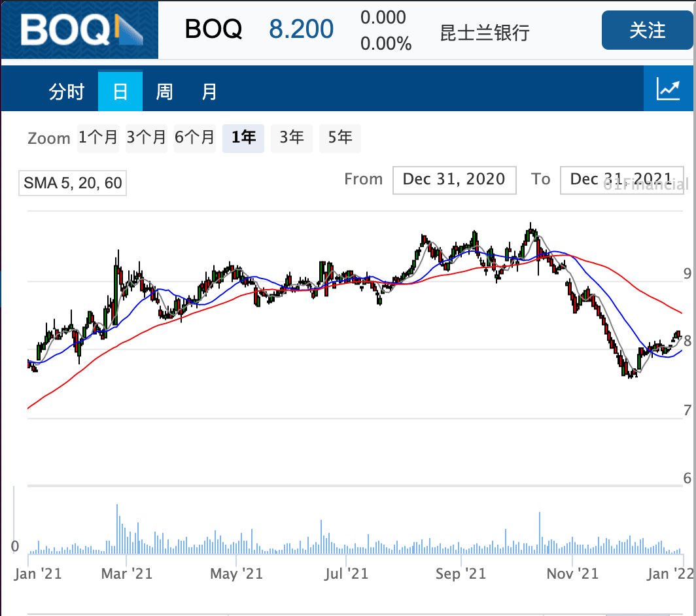This screenshot has height=616, width=696.
Task: Click the Jan '21 axis label
Action: [38, 573]
